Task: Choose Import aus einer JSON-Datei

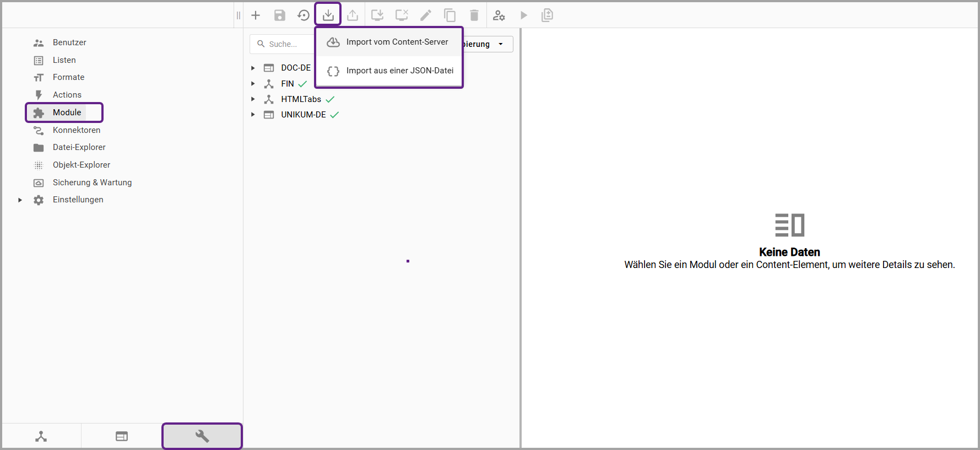Action: [x=399, y=71]
